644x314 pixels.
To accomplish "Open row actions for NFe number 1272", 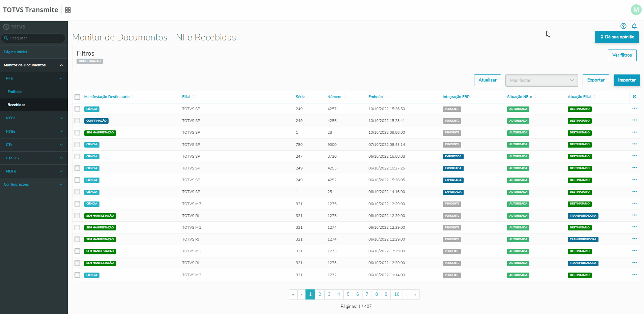I will tap(635, 275).
